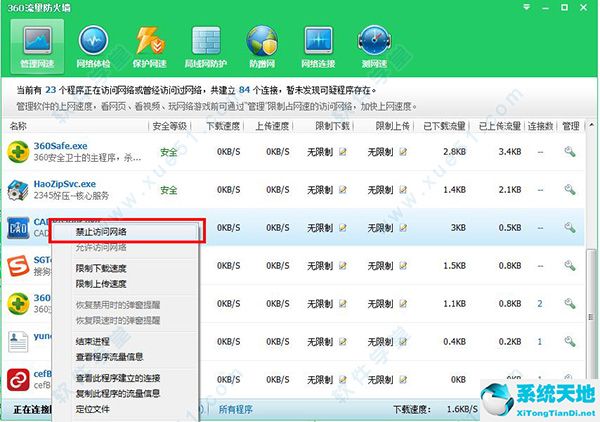Image resolution: width=600 pixels, height=422 pixels.
Task: Sort by the 上传速度 column header
Action: (x=272, y=126)
